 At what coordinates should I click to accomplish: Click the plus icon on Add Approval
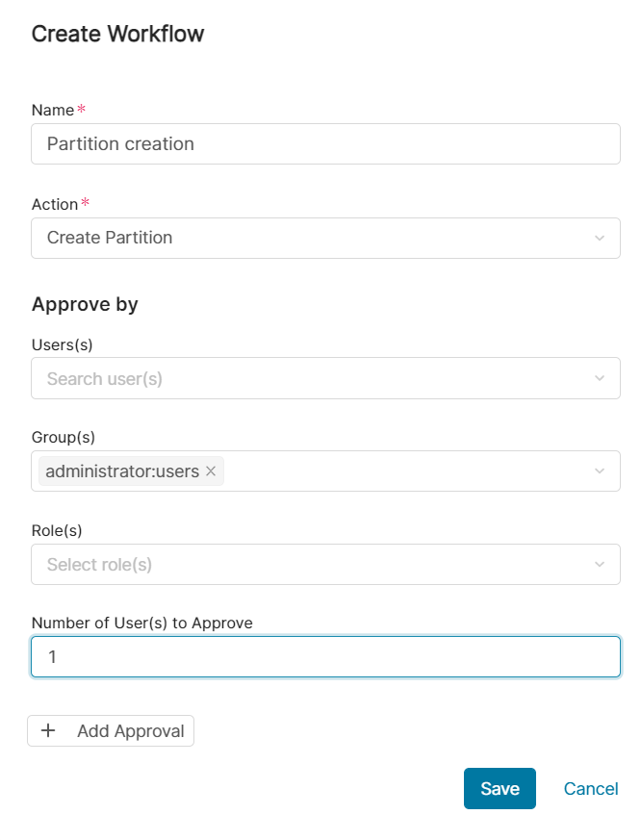click(x=48, y=730)
